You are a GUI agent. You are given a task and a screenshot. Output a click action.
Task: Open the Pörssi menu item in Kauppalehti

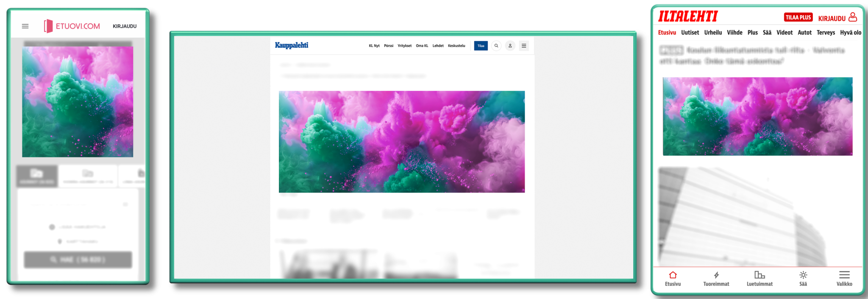(389, 46)
